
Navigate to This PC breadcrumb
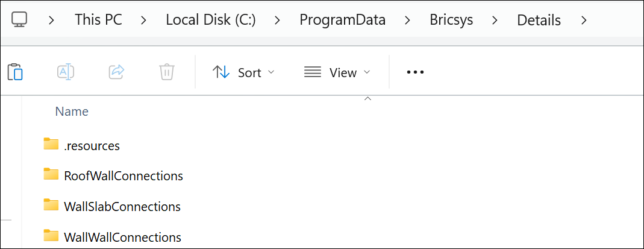98,20
